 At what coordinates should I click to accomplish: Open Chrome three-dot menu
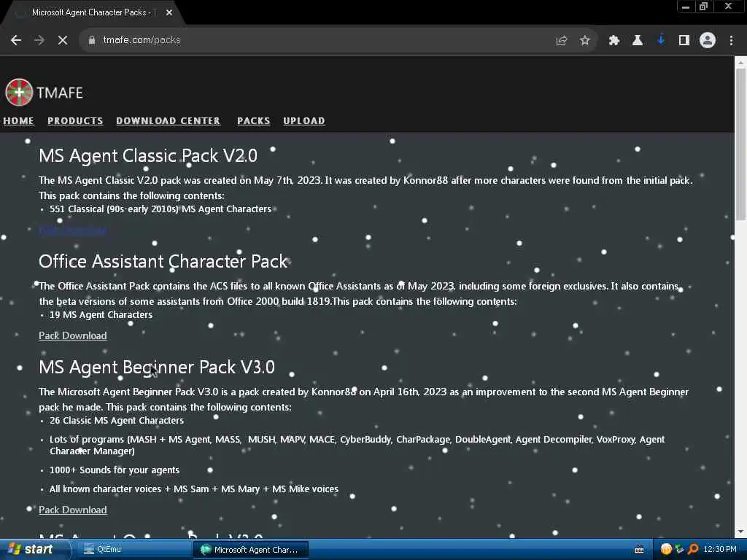[731, 41]
